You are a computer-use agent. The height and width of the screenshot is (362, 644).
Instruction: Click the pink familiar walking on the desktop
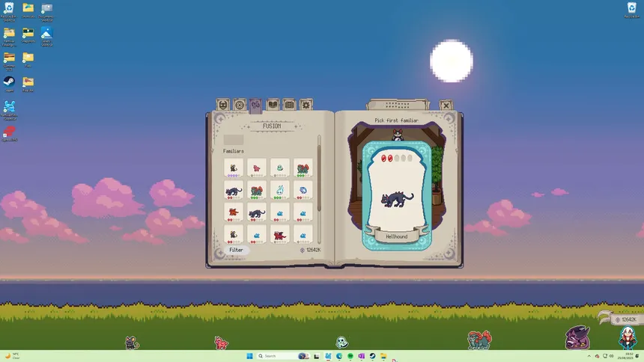pyautogui.click(x=221, y=343)
